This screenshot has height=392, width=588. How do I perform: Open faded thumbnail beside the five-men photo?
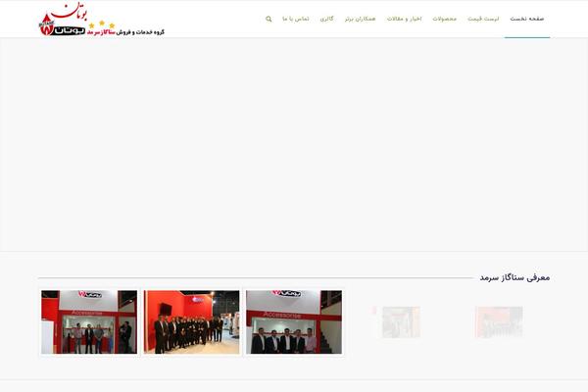(398, 321)
